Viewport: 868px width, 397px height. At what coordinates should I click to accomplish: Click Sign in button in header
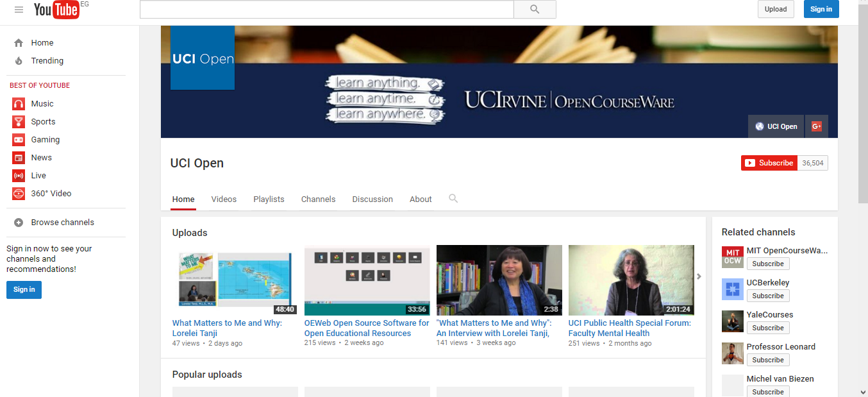[x=821, y=9]
